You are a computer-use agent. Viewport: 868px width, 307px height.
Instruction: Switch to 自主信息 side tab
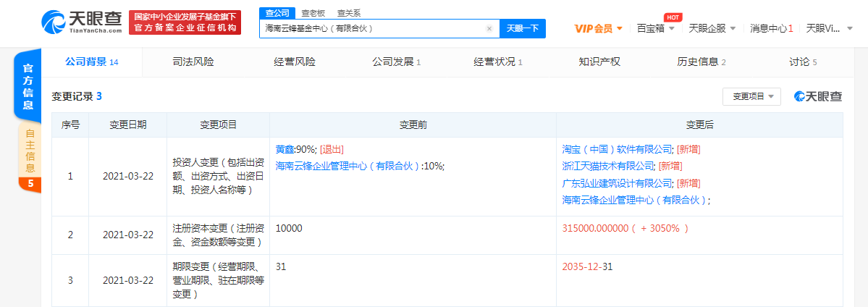pos(30,151)
